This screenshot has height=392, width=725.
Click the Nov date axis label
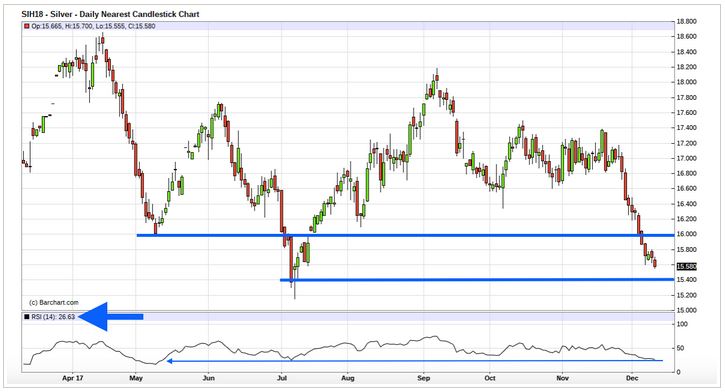click(562, 378)
